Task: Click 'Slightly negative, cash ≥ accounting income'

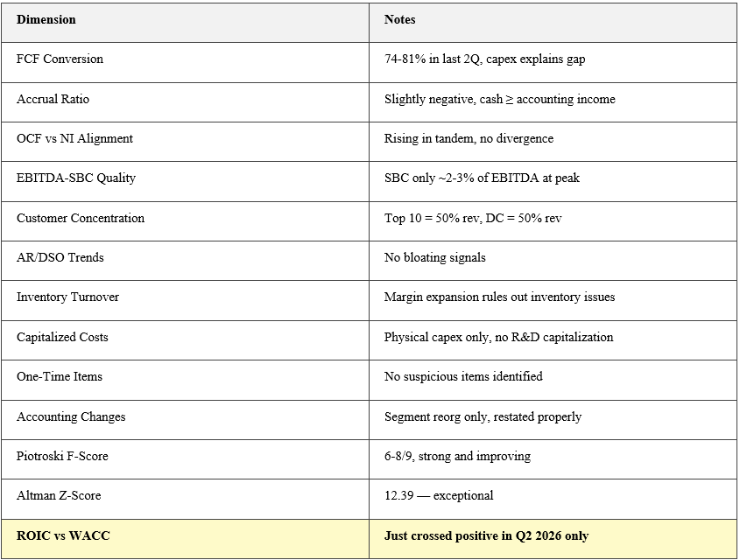Action: (499, 99)
